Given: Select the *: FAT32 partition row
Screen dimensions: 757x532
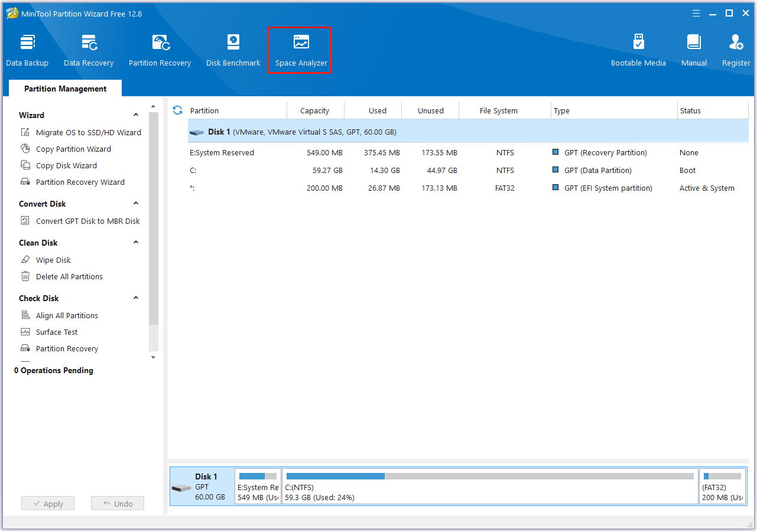Looking at the screenshot, I should coord(468,188).
